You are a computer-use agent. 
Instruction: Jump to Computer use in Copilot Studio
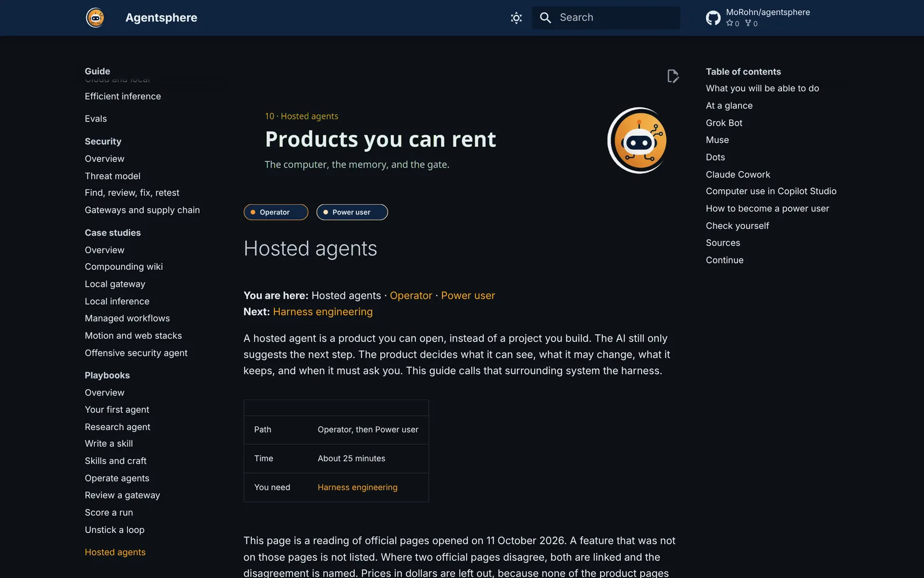(x=771, y=191)
